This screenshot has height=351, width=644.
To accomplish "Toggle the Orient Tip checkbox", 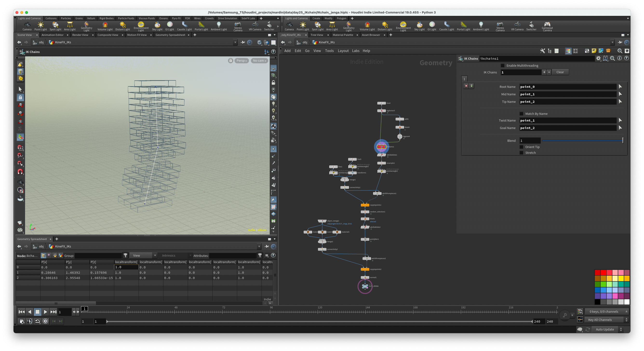I will pyautogui.click(x=521, y=147).
